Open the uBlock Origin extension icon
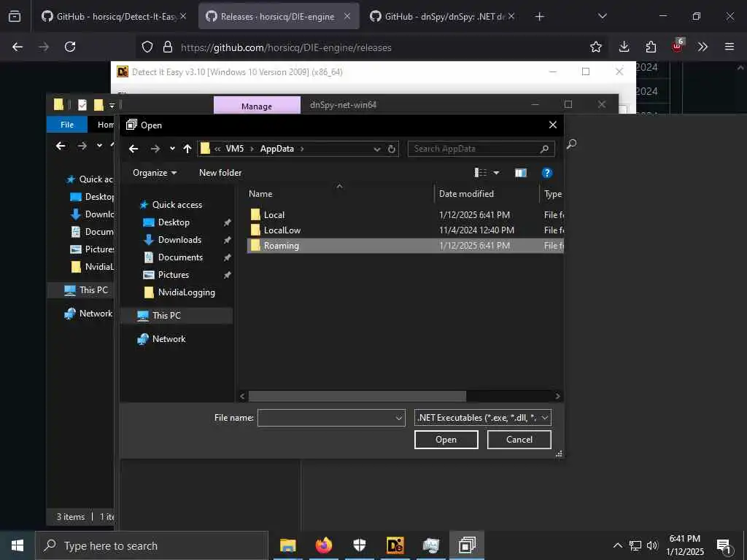The height and width of the screenshot is (560, 747). [x=678, y=46]
